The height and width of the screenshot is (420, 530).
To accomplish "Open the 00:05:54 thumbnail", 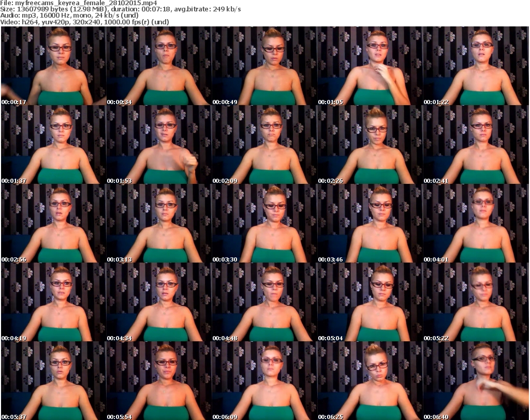I will [159, 381].
